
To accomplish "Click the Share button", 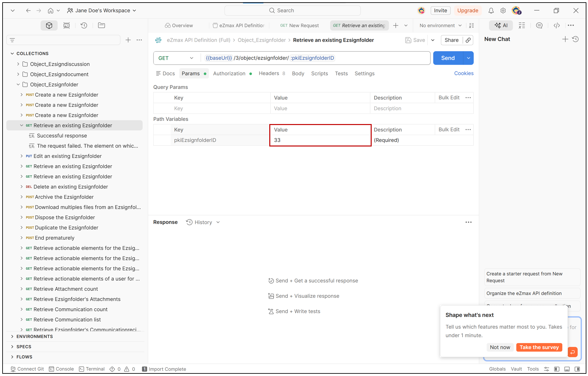I will (452, 40).
